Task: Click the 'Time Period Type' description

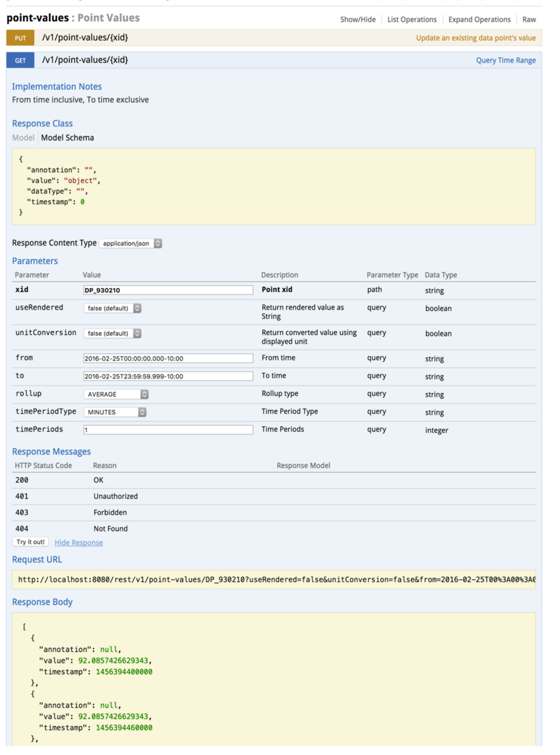Action: (290, 411)
